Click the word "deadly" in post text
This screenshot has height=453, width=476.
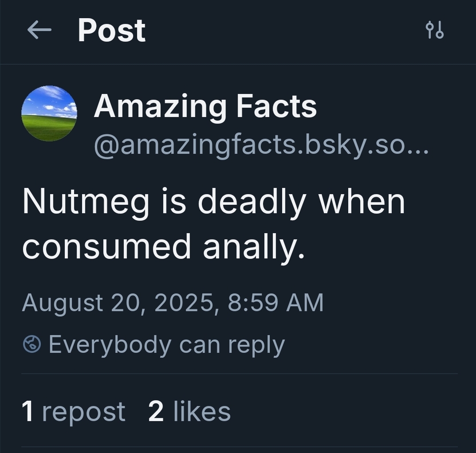point(252,202)
